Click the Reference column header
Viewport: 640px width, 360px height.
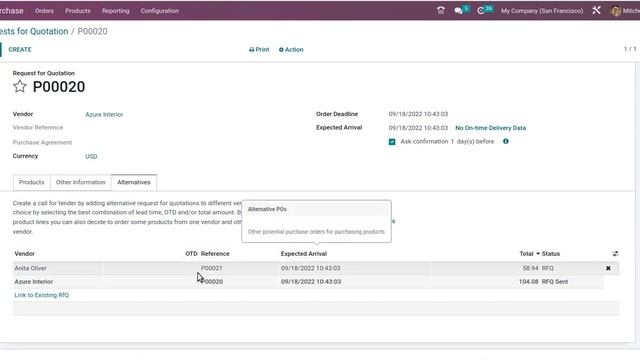click(215, 253)
